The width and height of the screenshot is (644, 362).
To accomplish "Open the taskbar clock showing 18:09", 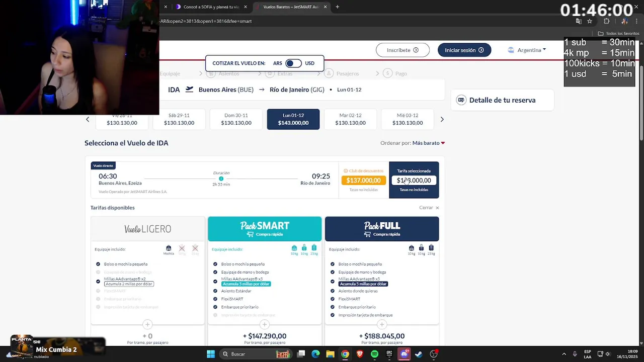I will click(x=627, y=354).
